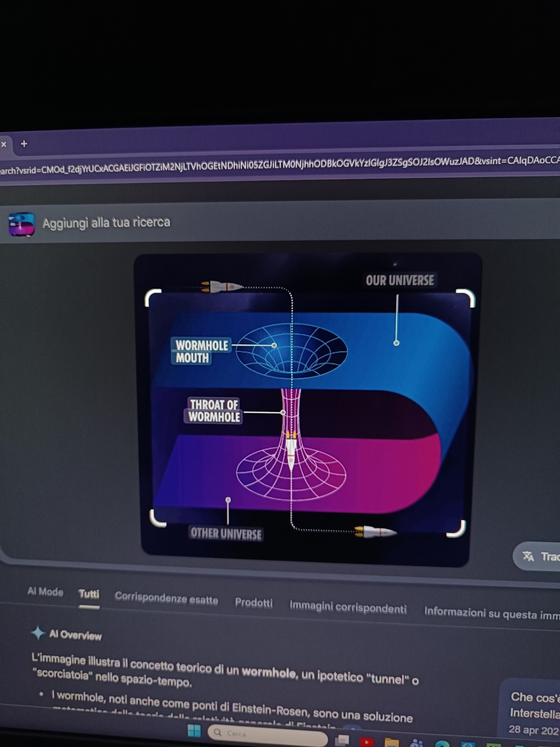Click the 'AI Overview' heading
The image size is (560, 747).
pyautogui.click(x=75, y=635)
